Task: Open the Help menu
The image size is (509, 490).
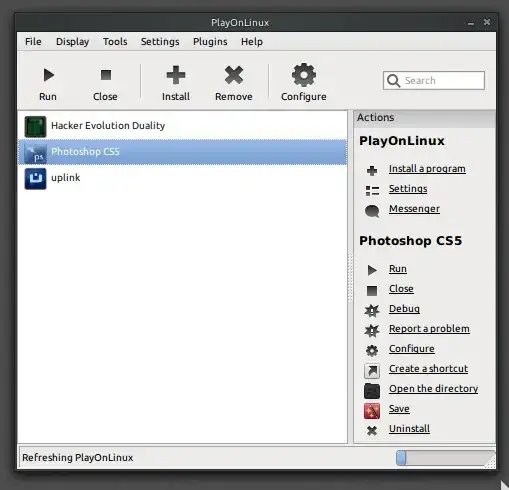Action: [x=252, y=42]
